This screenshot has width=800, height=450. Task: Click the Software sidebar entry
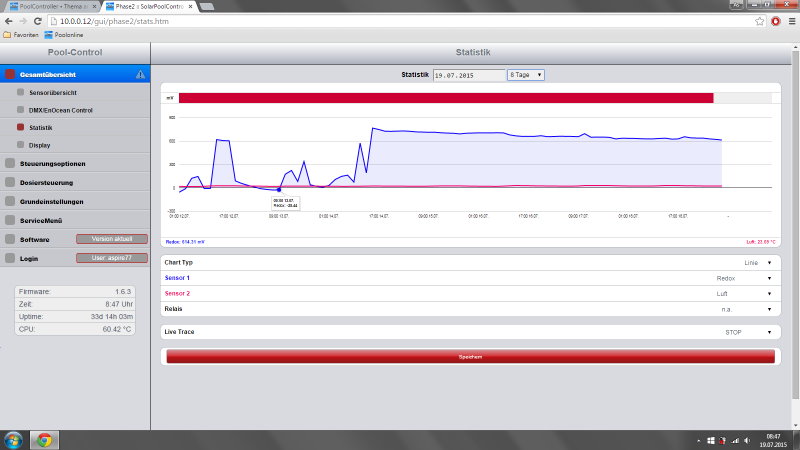(x=35, y=239)
